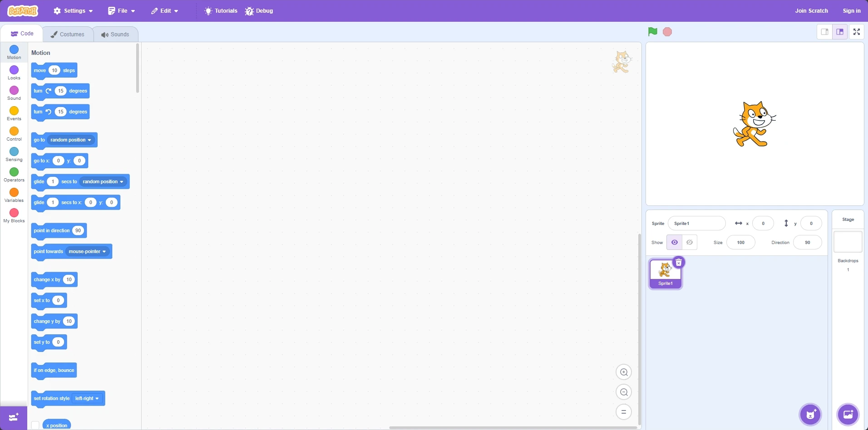This screenshot has height=430, width=868.
Task: Click the Join Scratch link
Action: (x=811, y=10)
